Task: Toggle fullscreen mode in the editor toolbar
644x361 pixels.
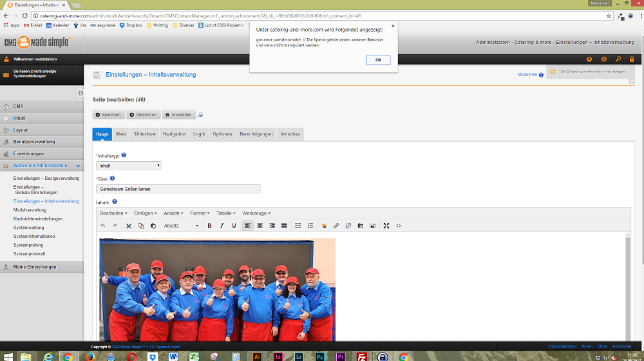Action: tap(386, 226)
